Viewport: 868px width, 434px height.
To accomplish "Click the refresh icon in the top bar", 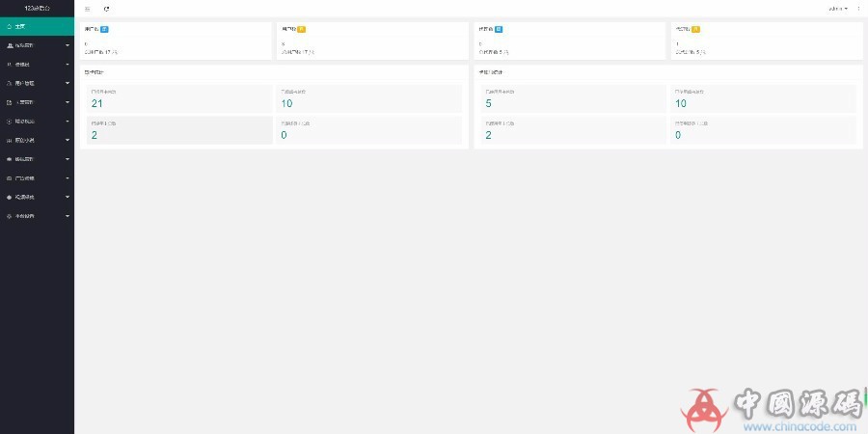I will pyautogui.click(x=106, y=8).
